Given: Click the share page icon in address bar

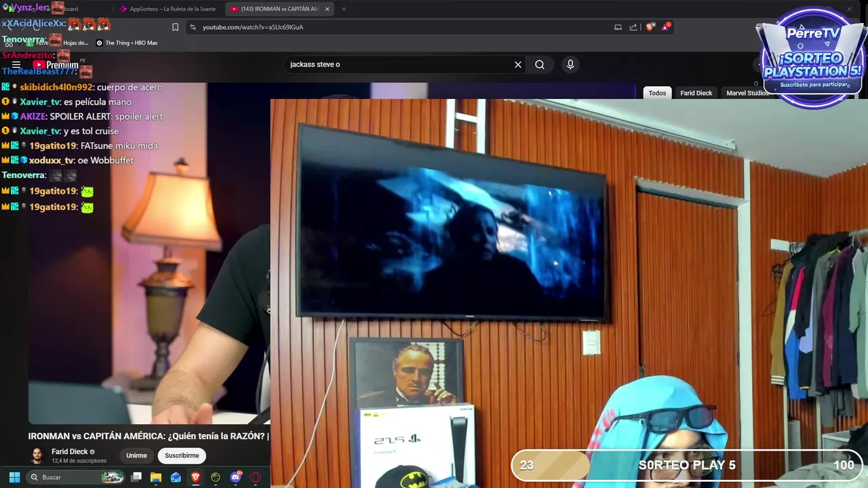Looking at the screenshot, I should coord(633,27).
